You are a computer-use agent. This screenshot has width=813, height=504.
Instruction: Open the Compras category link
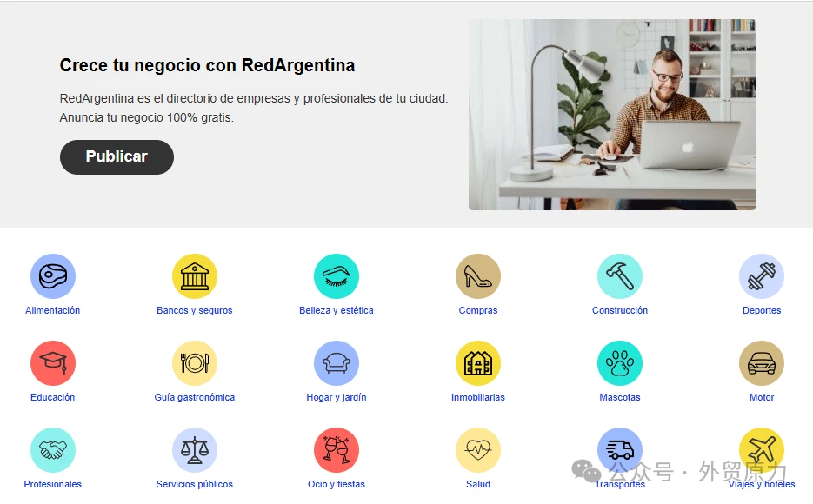coord(478,310)
